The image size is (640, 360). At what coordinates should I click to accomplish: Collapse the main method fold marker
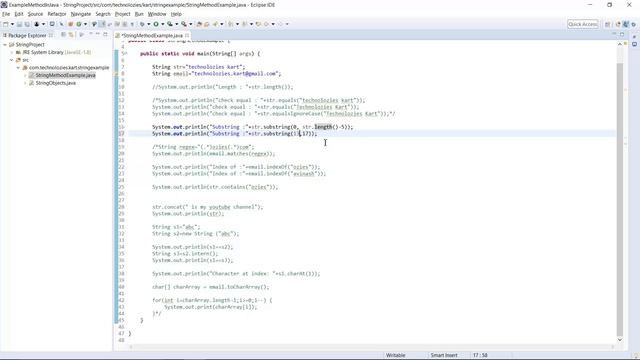click(x=126, y=53)
